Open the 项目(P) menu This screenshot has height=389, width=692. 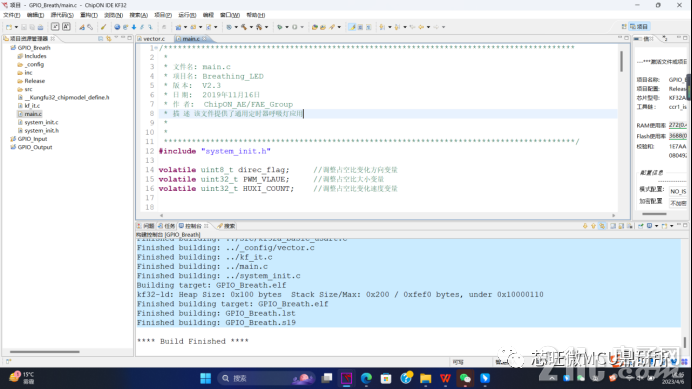[163, 15]
